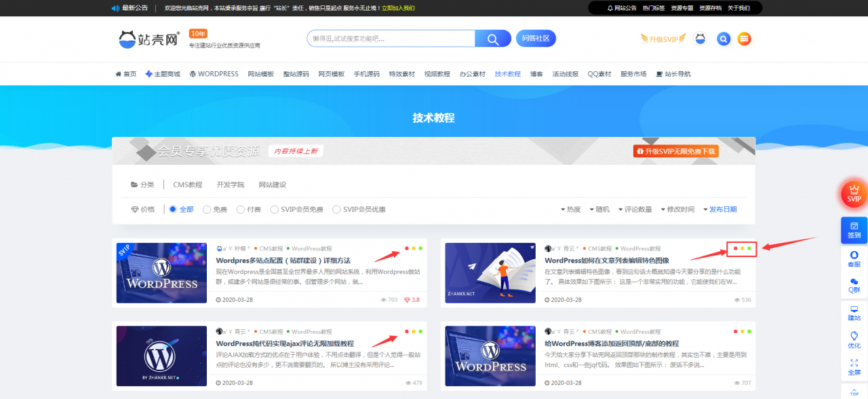
Task: Open the cat avatar user icon
Action: (x=700, y=39)
